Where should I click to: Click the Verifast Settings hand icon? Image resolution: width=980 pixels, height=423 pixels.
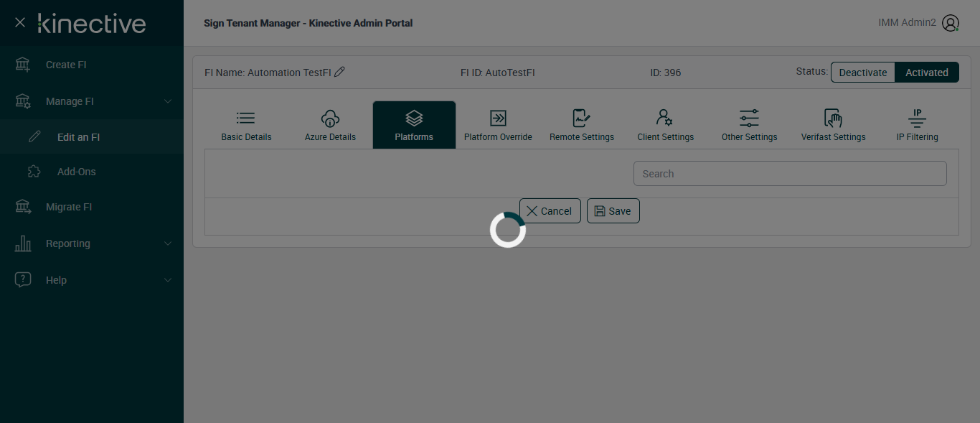pyautogui.click(x=833, y=118)
